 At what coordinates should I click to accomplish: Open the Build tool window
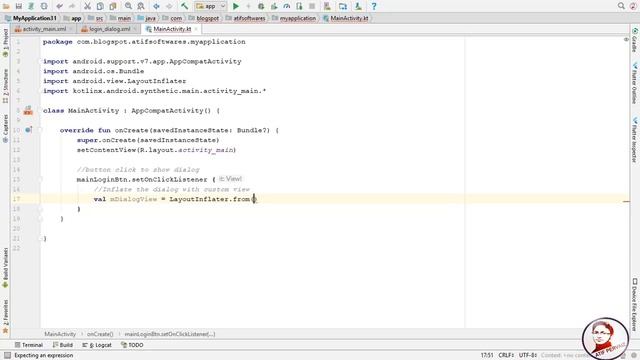(63, 345)
